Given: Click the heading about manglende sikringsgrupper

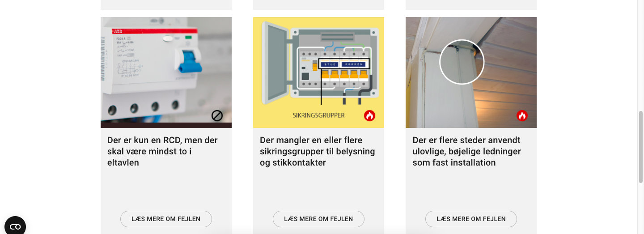Looking at the screenshot, I should point(317,151).
